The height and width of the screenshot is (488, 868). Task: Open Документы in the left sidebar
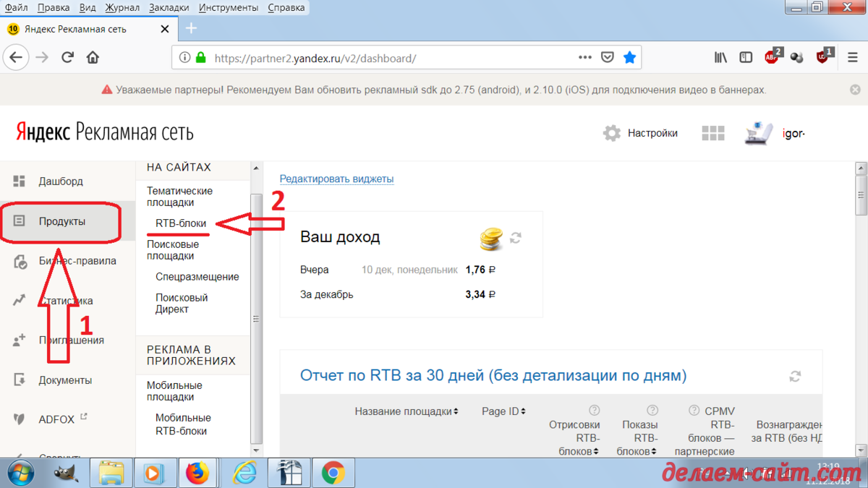65,380
